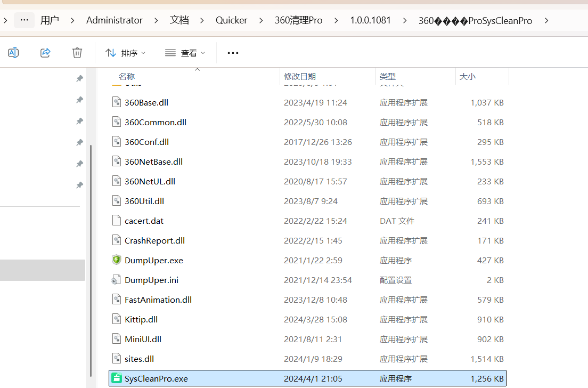The height and width of the screenshot is (388, 588).
Task: Click the 1,514 KB size cell
Action: tap(487, 359)
